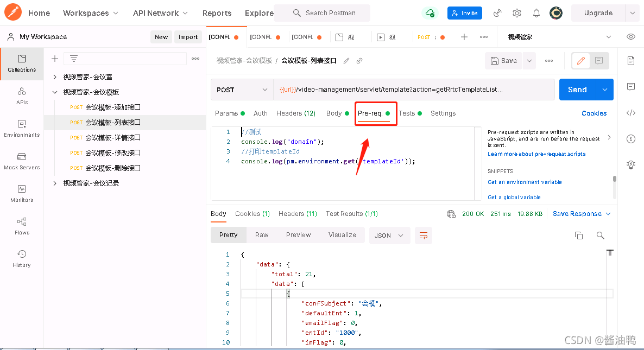This screenshot has width=644, height=350.
Task: Toggle environment quick look eye icon
Action: 631,37
